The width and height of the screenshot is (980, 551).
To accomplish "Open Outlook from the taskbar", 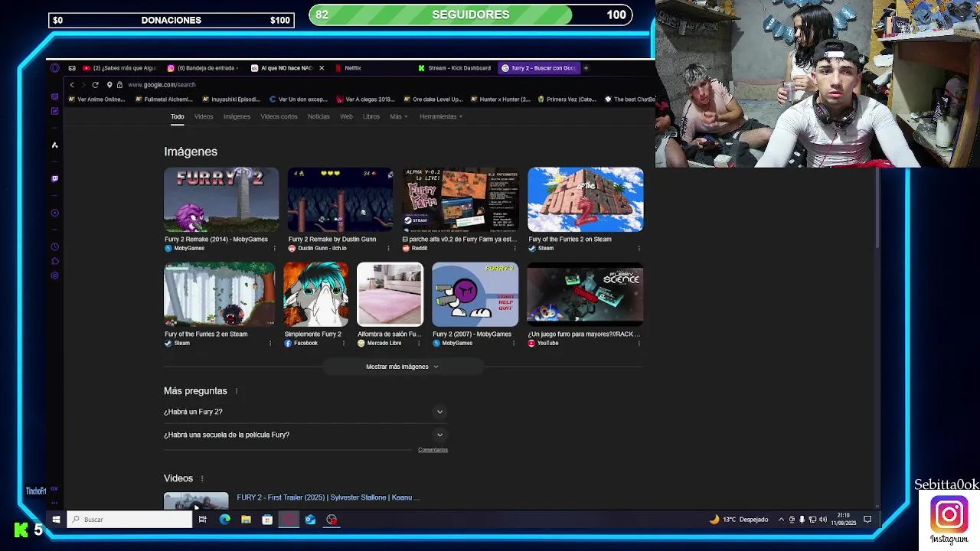I will (310, 520).
